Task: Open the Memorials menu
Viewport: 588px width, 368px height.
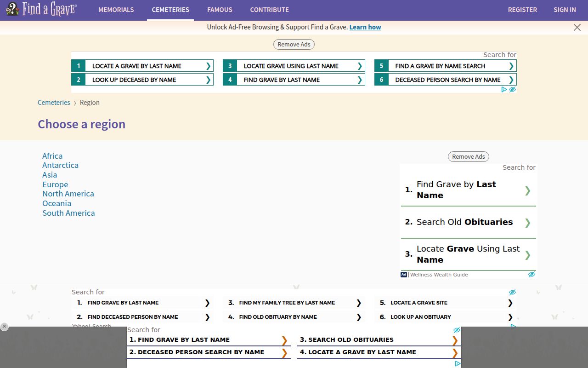Action: tap(116, 10)
